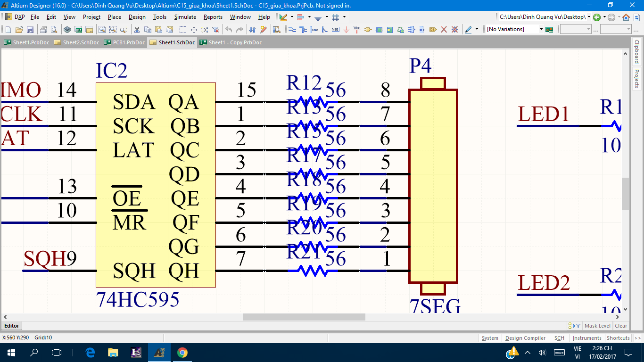This screenshot has width=644, height=362.
Task: Open the grid settings dropdown arrow
Action: pos(344,17)
